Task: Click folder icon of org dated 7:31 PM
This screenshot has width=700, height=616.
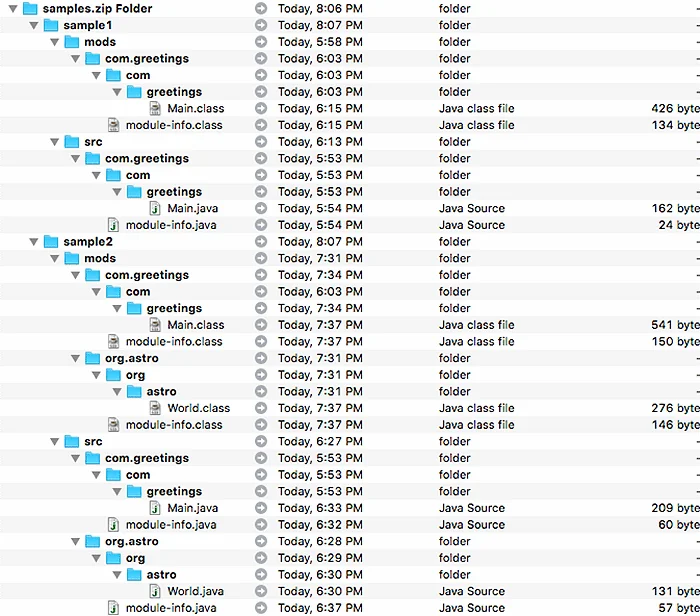Action: pyautogui.click(x=113, y=375)
